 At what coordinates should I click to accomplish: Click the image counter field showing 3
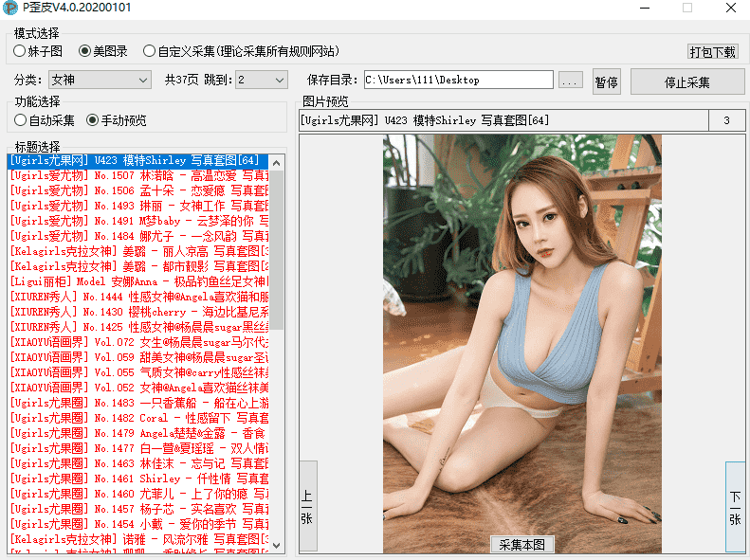click(x=726, y=120)
